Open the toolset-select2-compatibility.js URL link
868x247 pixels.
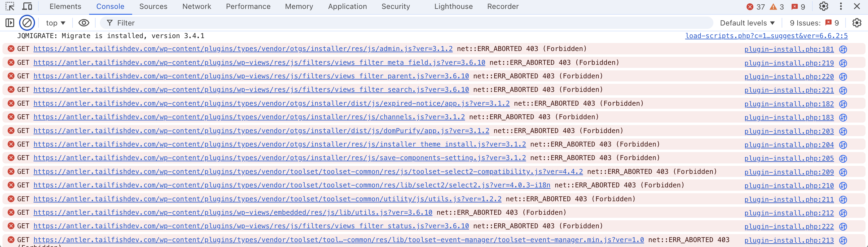pyautogui.click(x=308, y=171)
